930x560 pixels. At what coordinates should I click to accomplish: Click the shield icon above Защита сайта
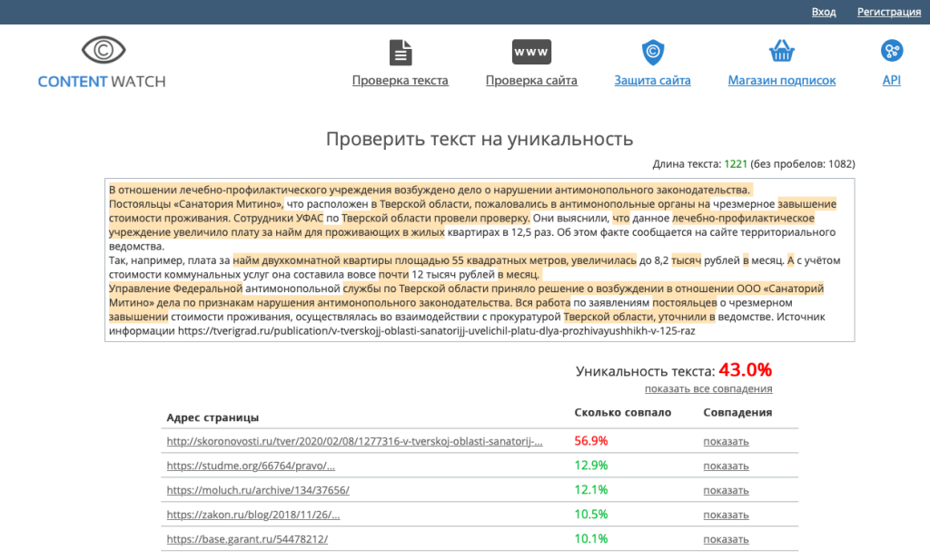pyautogui.click(x=652, y=52)
